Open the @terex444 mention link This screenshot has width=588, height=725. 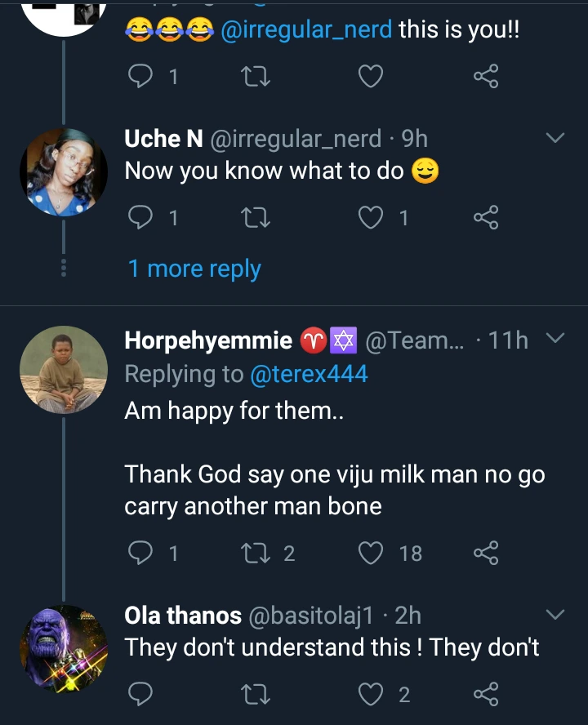tap(309, 374)
